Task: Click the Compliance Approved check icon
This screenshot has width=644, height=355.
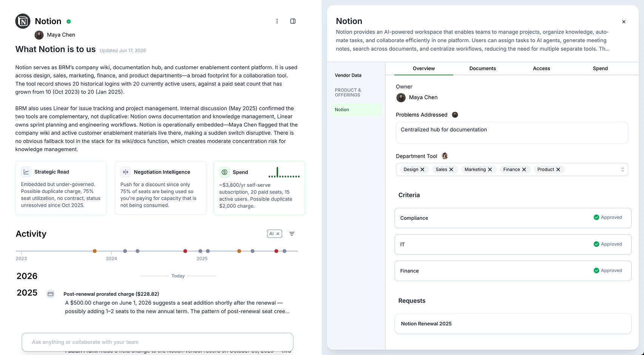Action: 596,217
